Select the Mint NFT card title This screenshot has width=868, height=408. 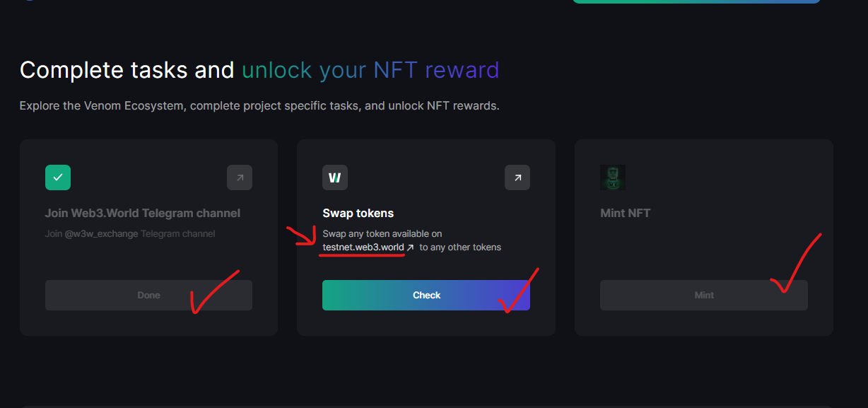(626, 213)
